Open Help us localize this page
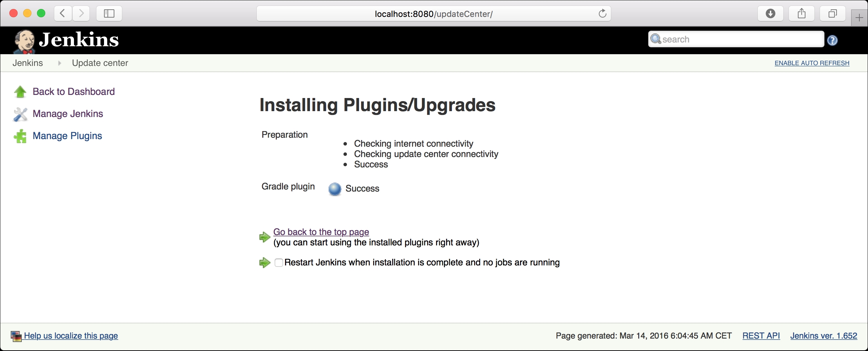Image resolution: width=868 pixels, height=351 pixels. (71, 336)
